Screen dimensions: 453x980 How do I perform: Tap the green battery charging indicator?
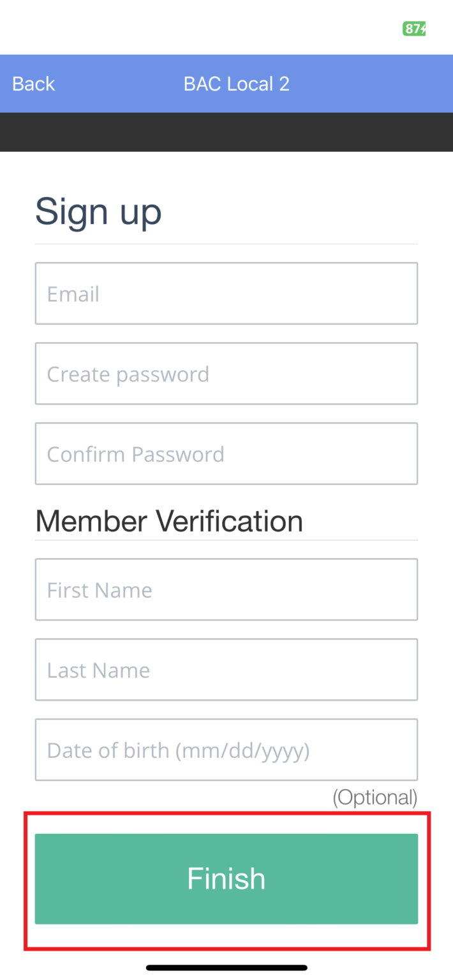click(x=413, y=29)
